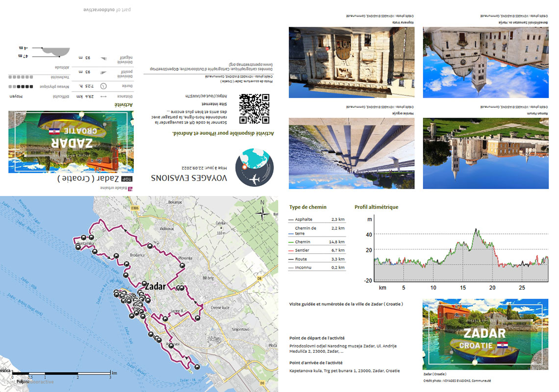Click the TOP badge beside the Zadar title
The image size is (559, 392).
[127, 179]
